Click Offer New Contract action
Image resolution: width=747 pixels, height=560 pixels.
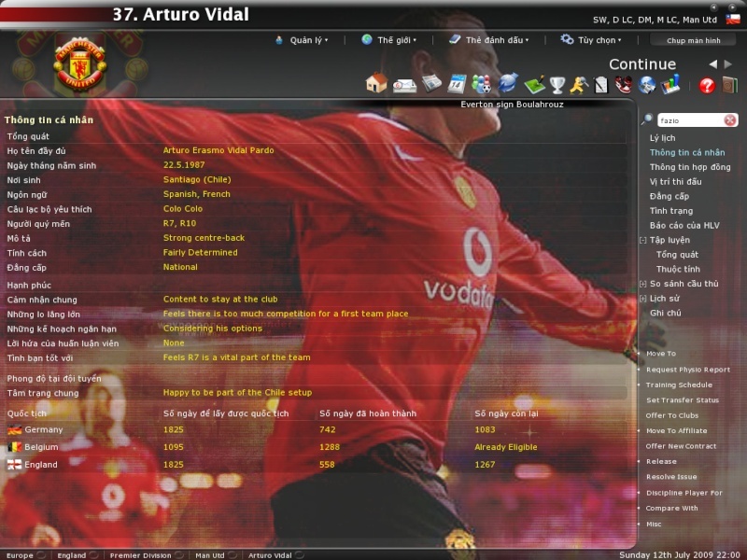coord(681,446)
